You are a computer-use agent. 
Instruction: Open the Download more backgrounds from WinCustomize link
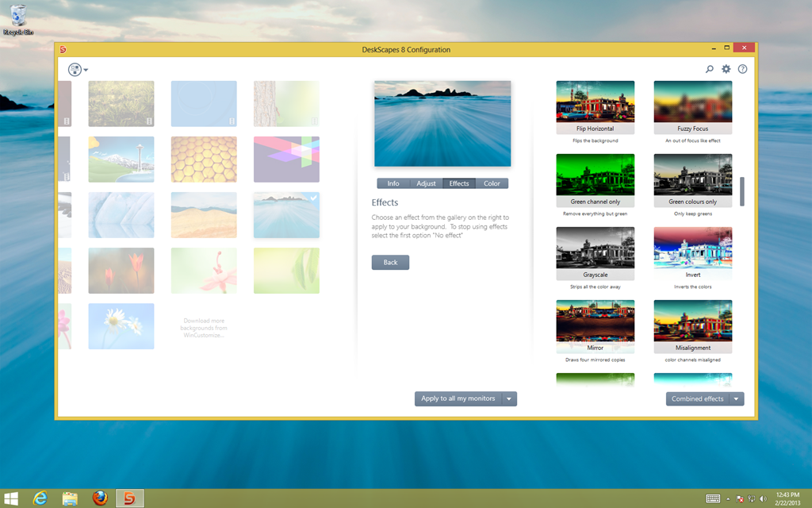coord(204,327)
